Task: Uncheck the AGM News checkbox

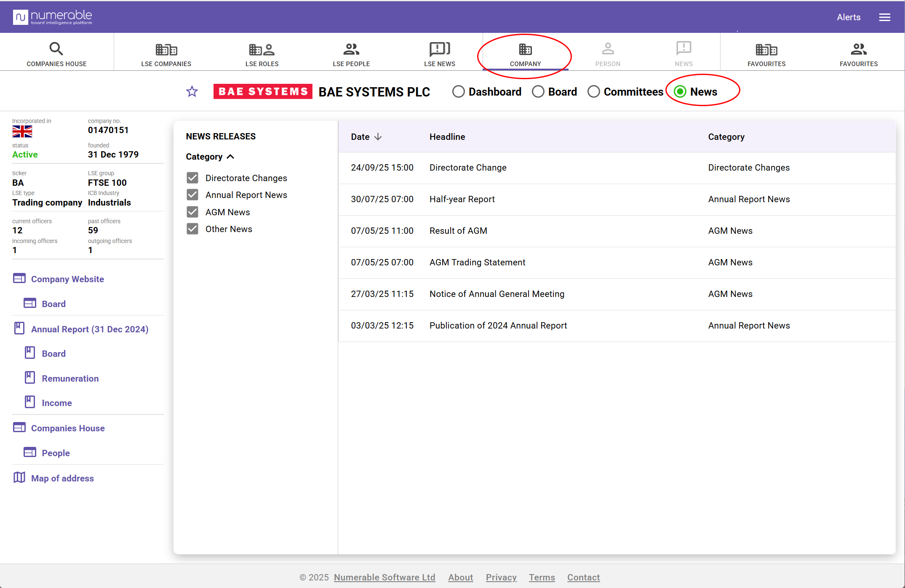Action: coord(192,212)
